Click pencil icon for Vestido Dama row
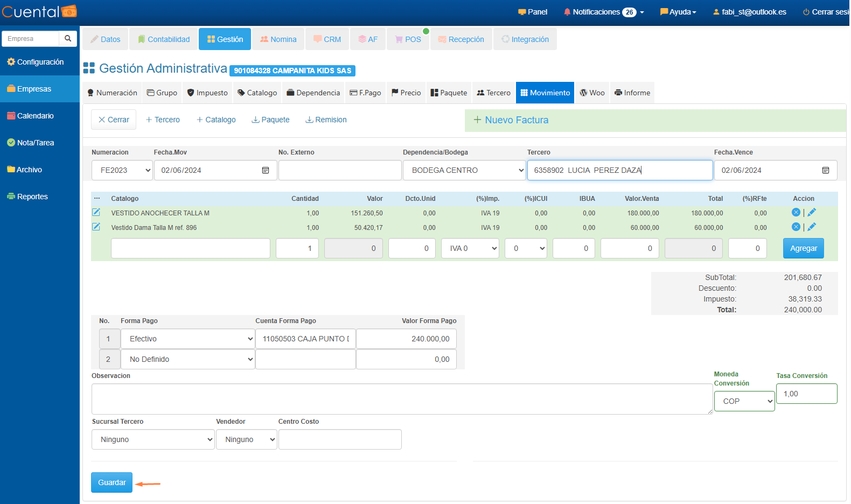Screen dimensions: 851x504 pos(812,227)
